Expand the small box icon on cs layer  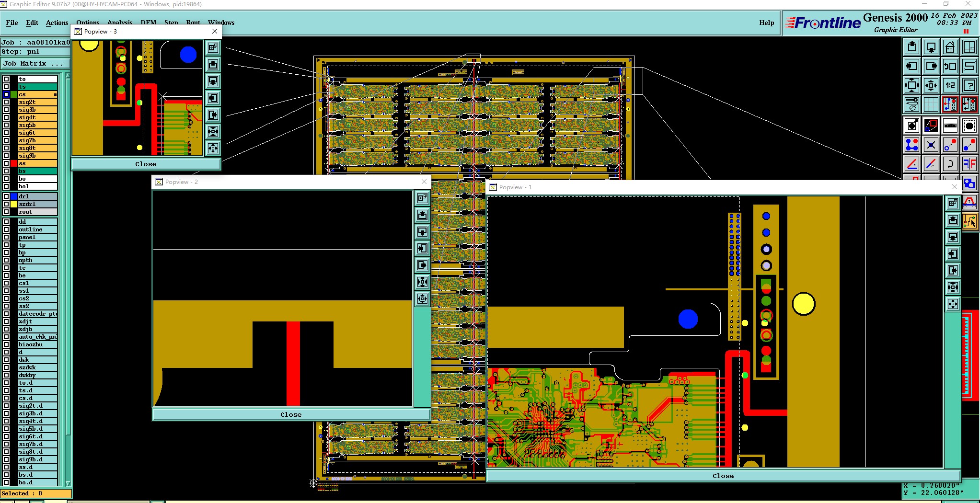(55, 94)
